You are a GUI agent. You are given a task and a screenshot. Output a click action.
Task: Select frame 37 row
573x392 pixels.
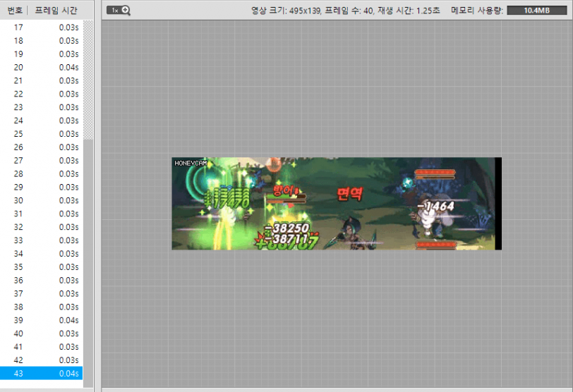point(42,294)
